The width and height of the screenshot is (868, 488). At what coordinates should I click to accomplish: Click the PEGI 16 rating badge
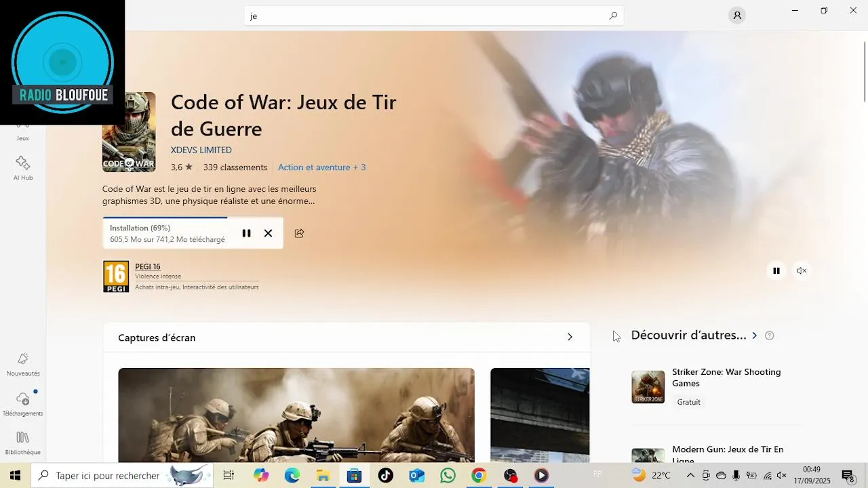click(x=116, y=277)
